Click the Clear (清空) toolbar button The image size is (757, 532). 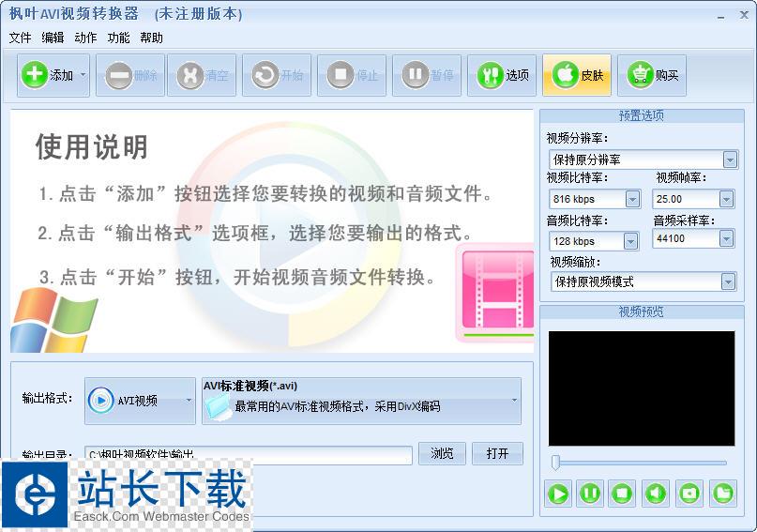click(x=202, y=75)
